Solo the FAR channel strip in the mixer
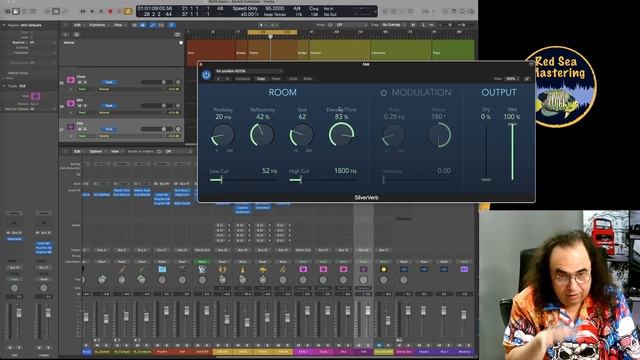The image size is (640, 360). 367,345
